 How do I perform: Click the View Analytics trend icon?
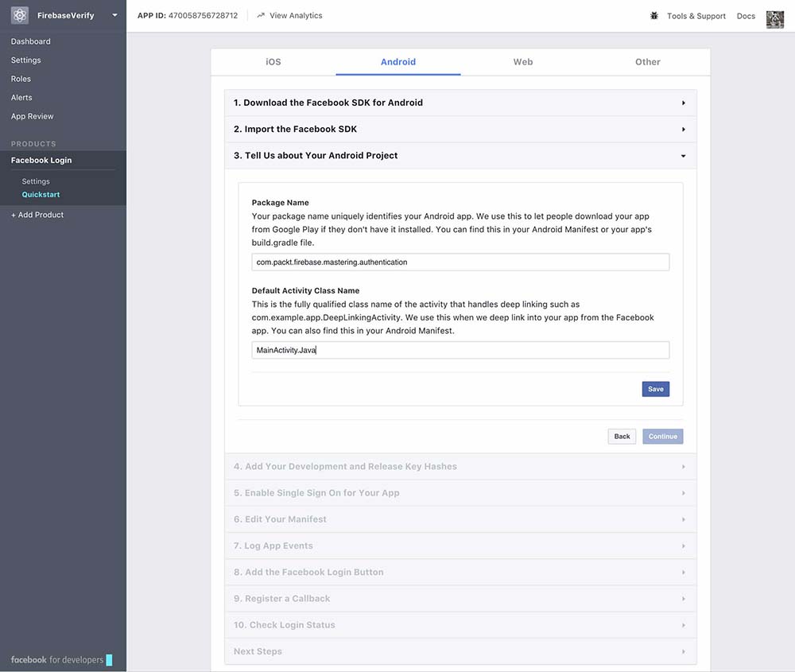[x=261, y=16]
